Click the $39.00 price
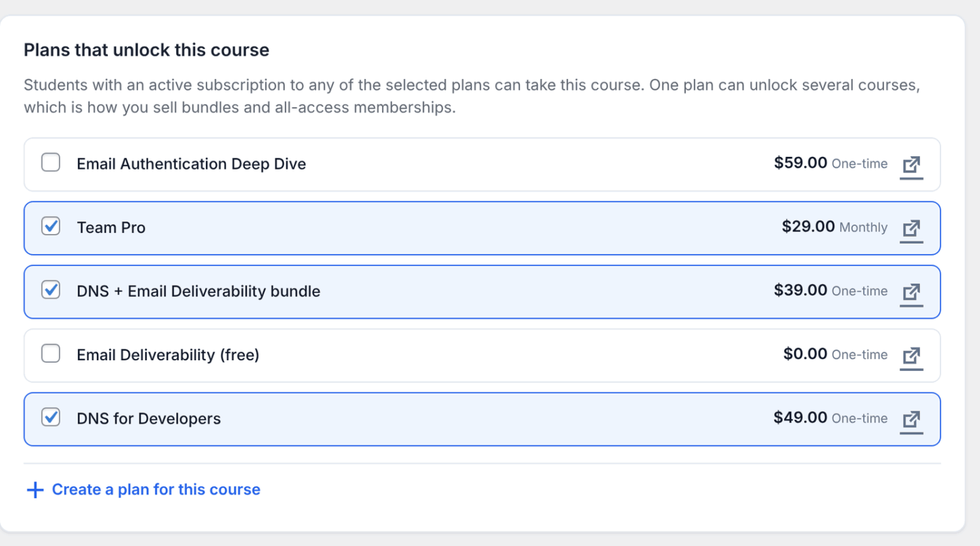This screenshot has width=980, height=546. (800, 290)
